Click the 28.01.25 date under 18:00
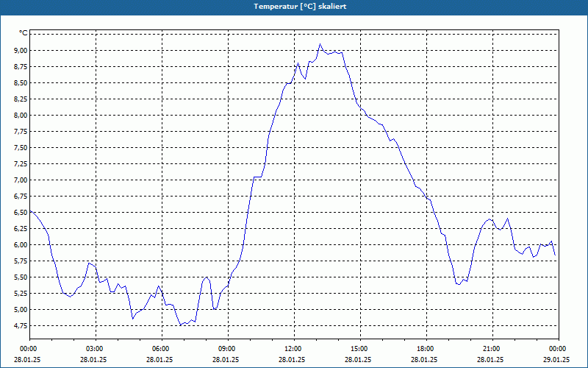 (x=424, y=359)
